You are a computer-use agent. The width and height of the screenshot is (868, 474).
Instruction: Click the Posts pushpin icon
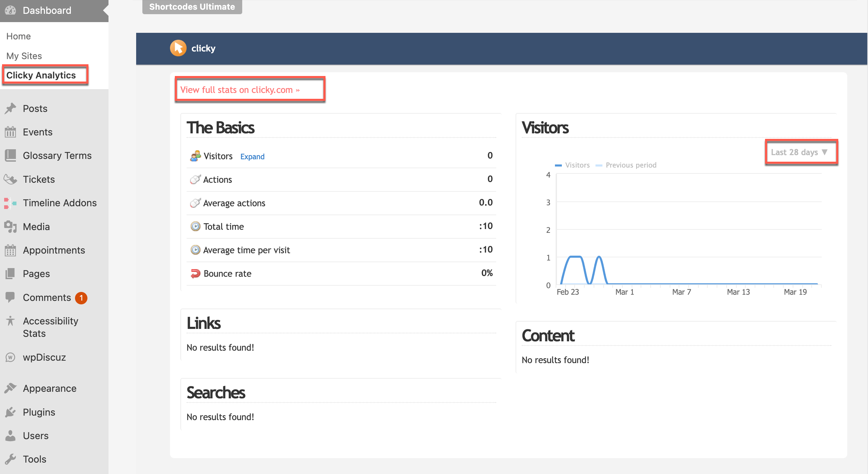(10, 108)
